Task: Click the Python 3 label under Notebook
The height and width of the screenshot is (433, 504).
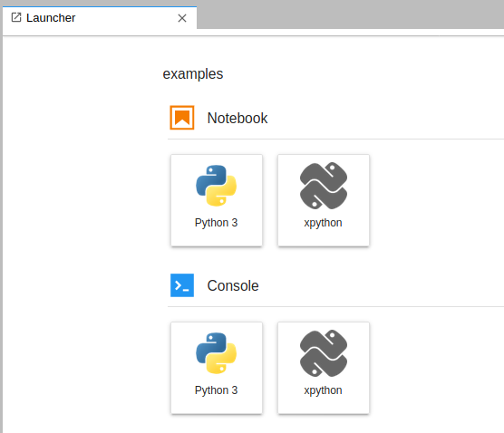Action: pyautogui.click(x=216, y=223)
